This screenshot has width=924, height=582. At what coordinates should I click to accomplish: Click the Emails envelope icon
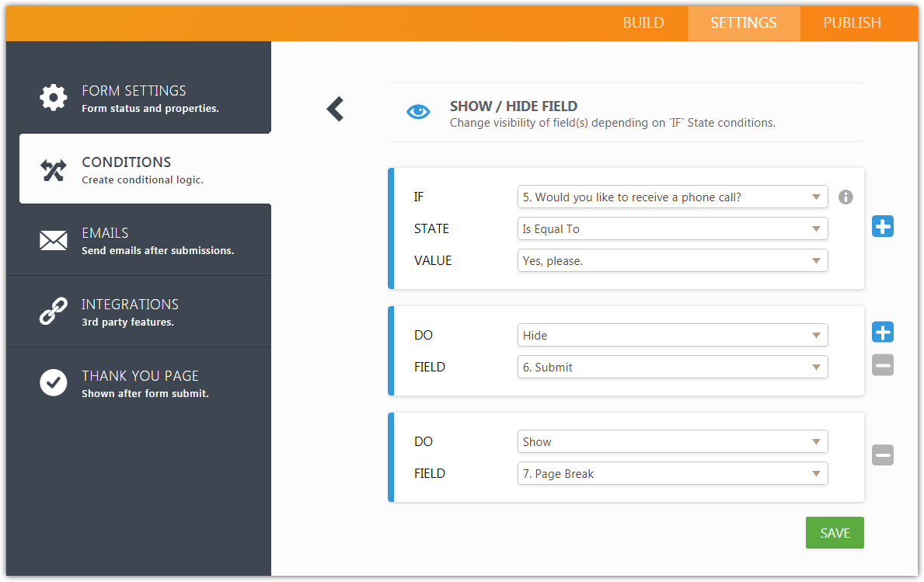54,241
